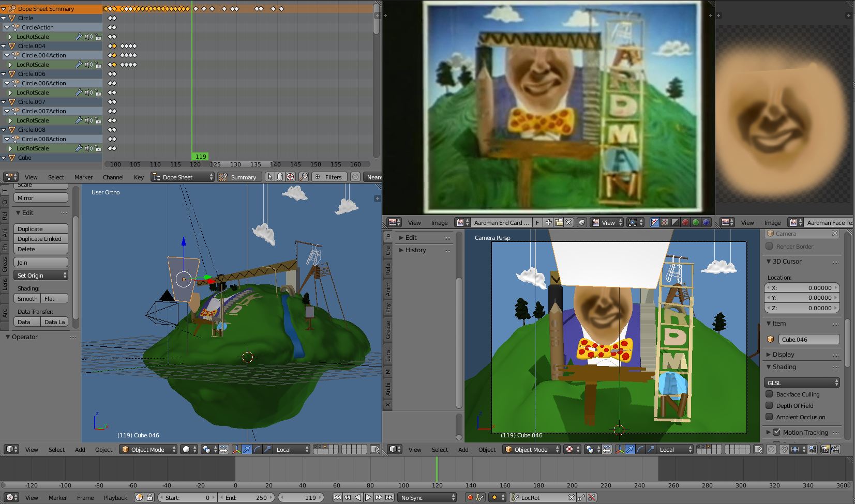The image size is (855, 504).
Task: Enable the Backface Culling checkbox
Action: [x=770, y=394]
